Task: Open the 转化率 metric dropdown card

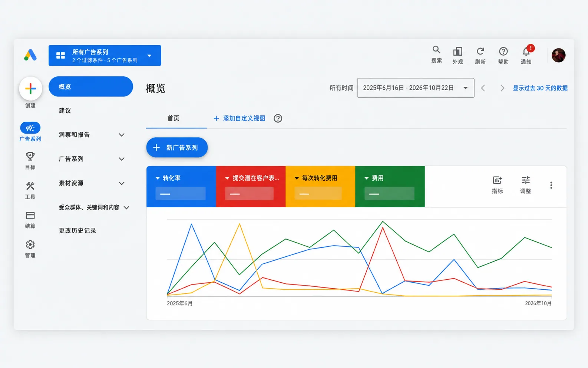Action: click(x=181, y=186)
